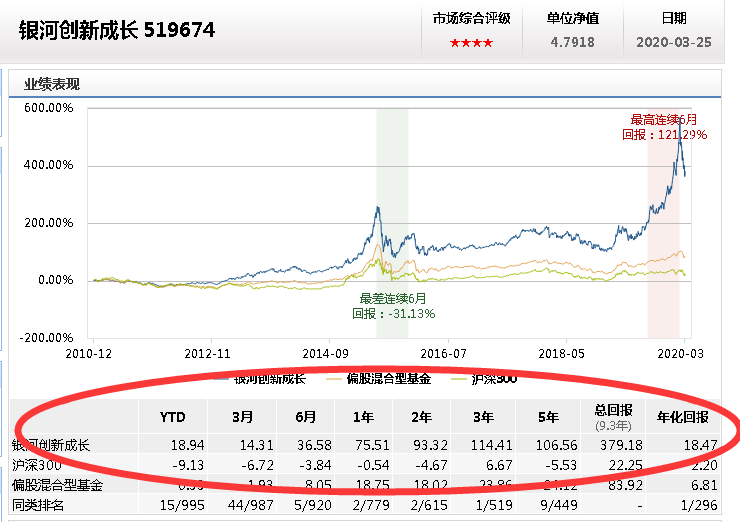The image size is (740, 522).
Task: Click the fund title 银河创新成长 519674
Action: [117, 30]
